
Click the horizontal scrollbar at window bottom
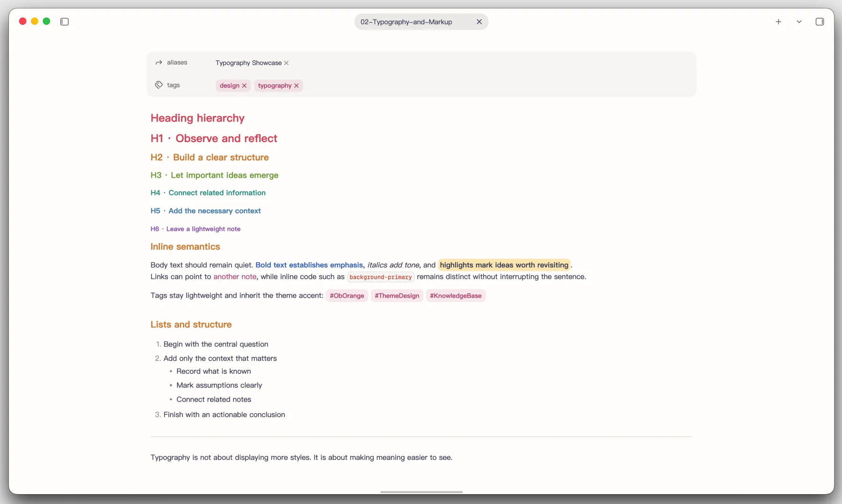point(421,492)
